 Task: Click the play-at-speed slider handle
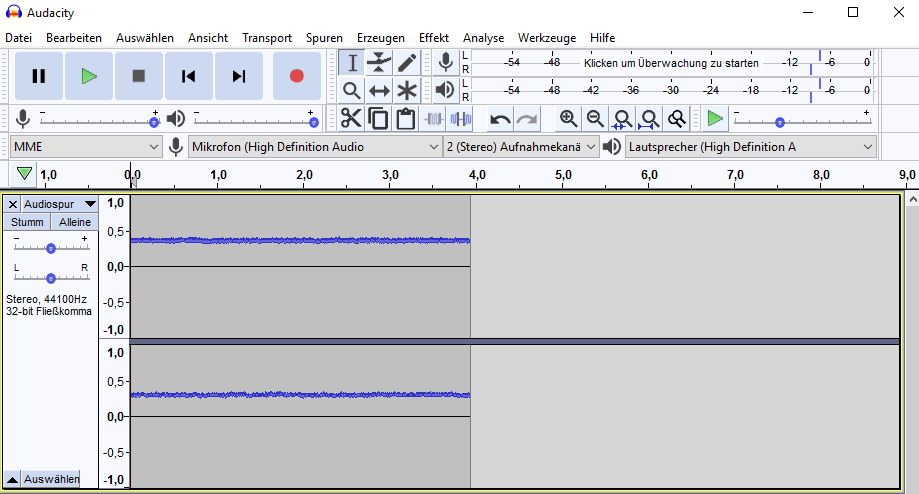click(780, 122)
